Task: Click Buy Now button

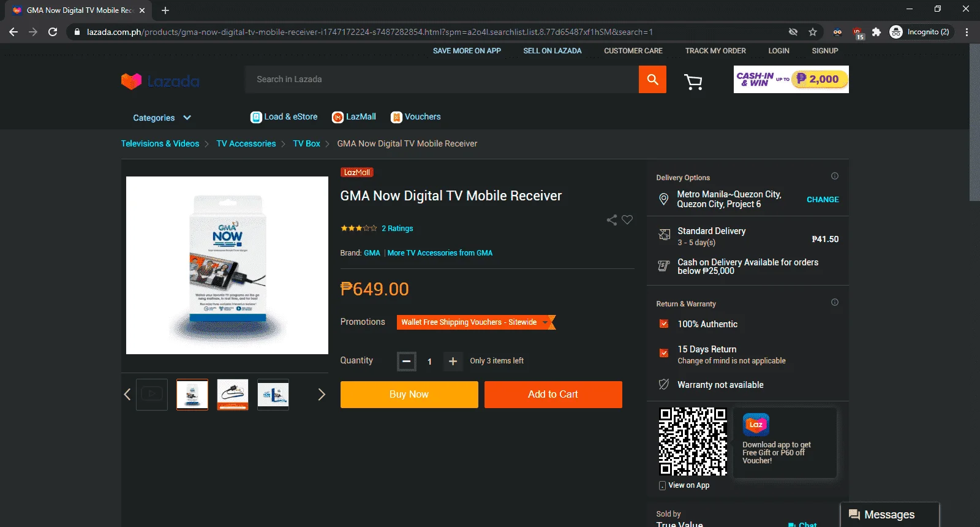Action: [409, 395]
